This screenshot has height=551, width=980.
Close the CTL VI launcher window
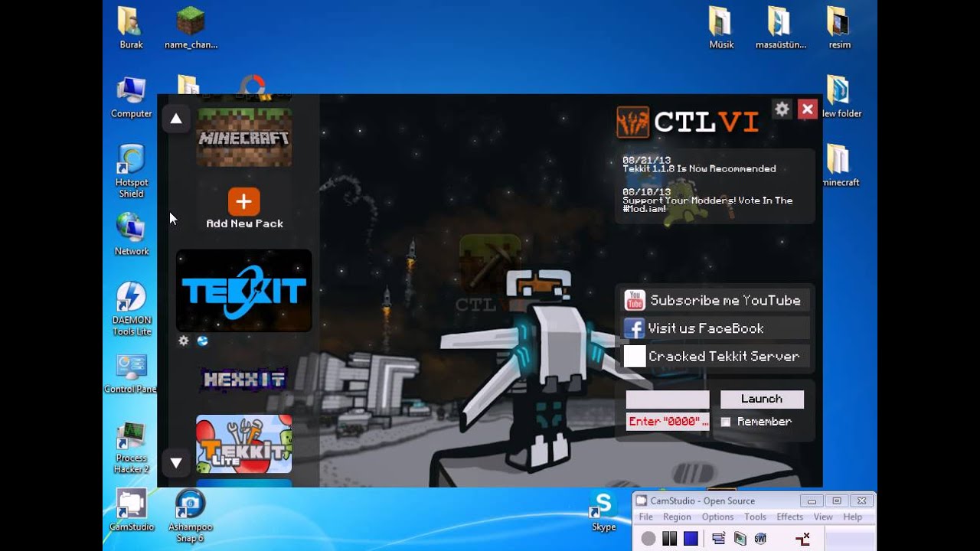pos(807,109)
